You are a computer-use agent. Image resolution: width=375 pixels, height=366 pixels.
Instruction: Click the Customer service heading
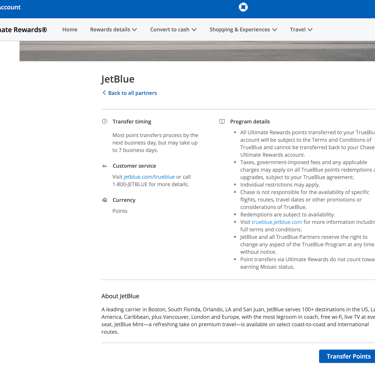tap(134, 166)
